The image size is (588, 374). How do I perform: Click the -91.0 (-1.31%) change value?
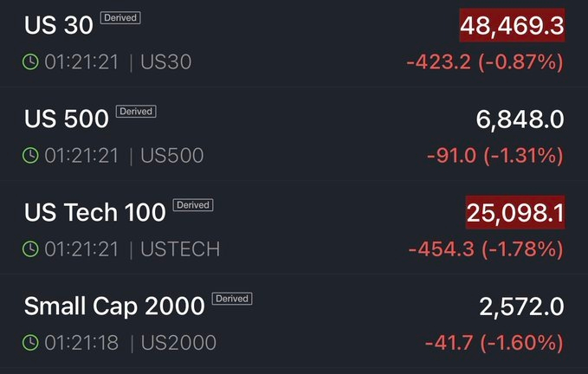coord(495,156)
